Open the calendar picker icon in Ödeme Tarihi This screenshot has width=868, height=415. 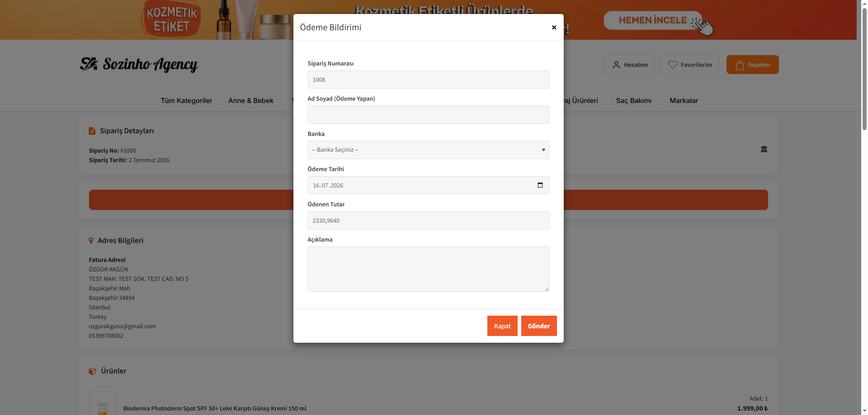(540, 185)
